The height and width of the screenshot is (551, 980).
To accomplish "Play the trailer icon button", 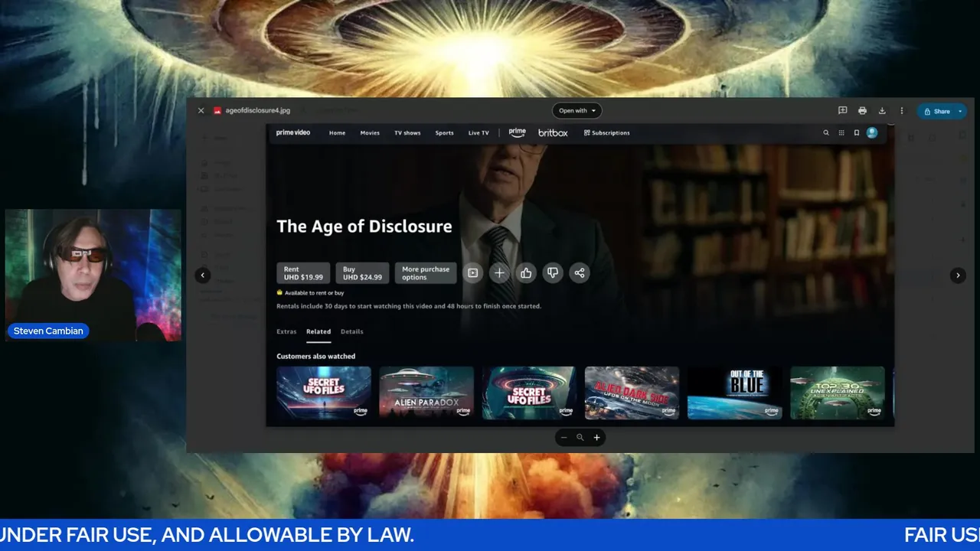I will point(473,273).
